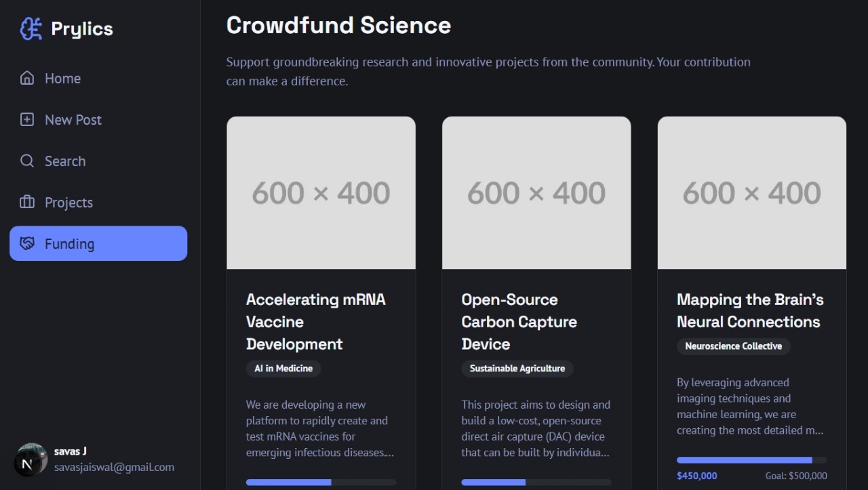Open the Home menu item
Screen dimensions: 868x490
(x=62, y=79)
